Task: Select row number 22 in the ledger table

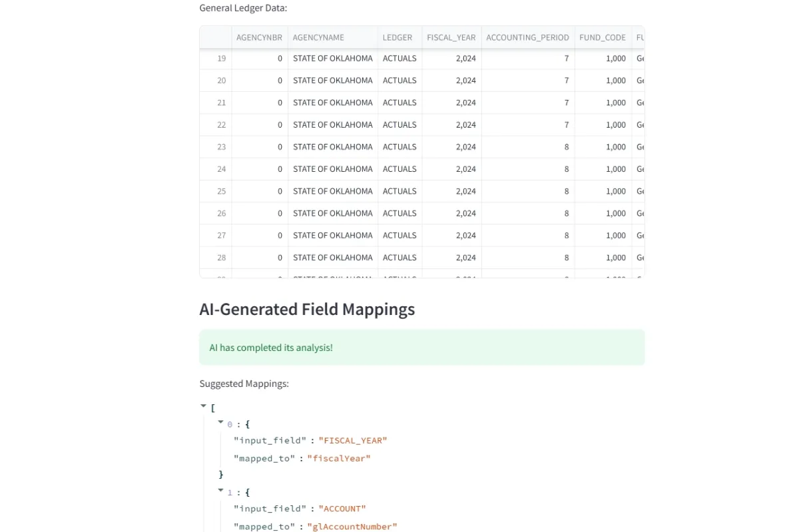Action: pos(216,125)
